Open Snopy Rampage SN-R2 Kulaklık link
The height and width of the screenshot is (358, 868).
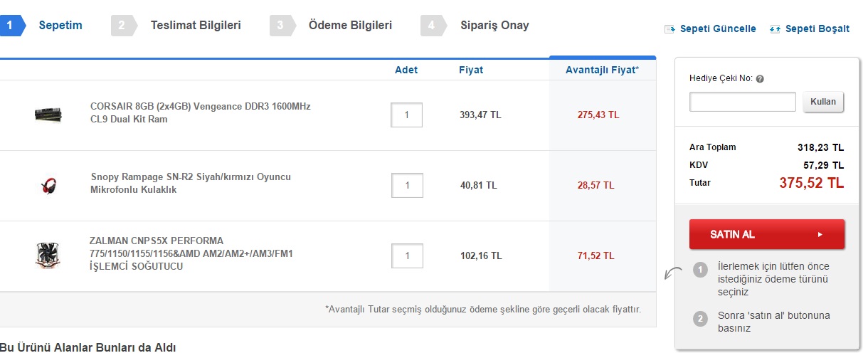[191, 183]
